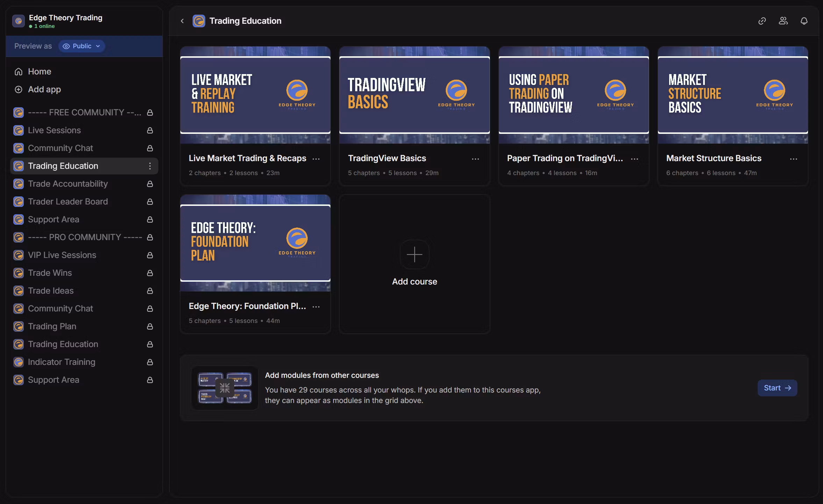This screenshot has height=504, width=823.
Task: Open the Trade Ideas app
Action: coord(84,291)
